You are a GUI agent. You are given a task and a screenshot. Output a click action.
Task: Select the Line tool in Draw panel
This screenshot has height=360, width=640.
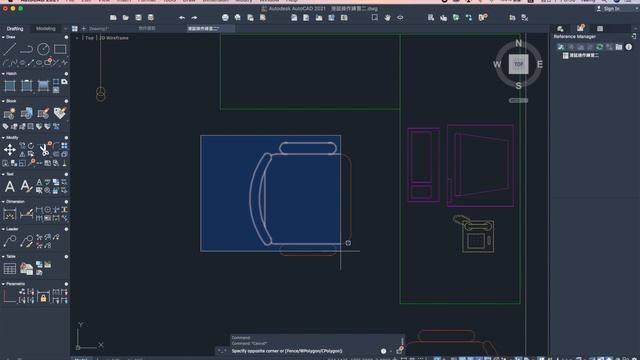tap(9, 49)
